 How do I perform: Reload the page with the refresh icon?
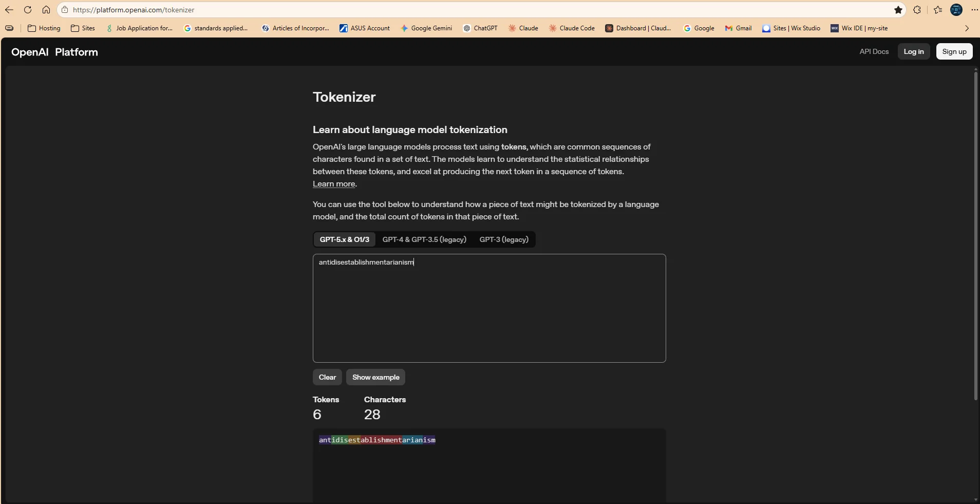[28, 10]
